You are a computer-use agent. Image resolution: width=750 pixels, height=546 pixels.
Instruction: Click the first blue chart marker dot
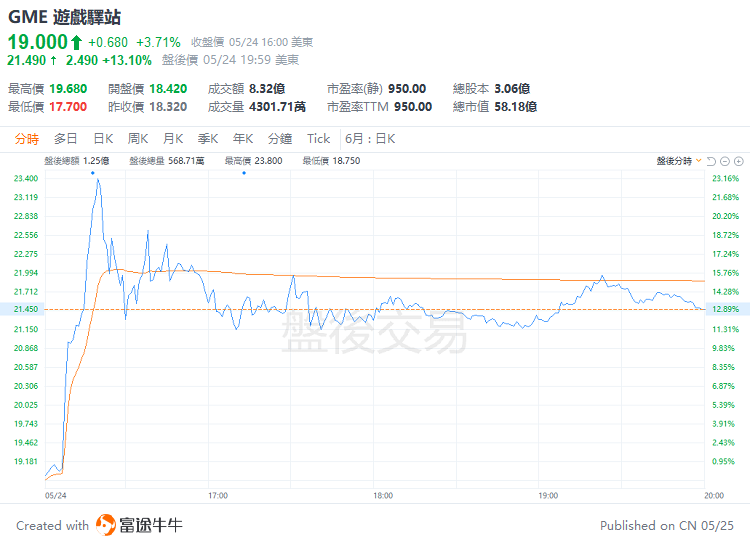[93, 173]
